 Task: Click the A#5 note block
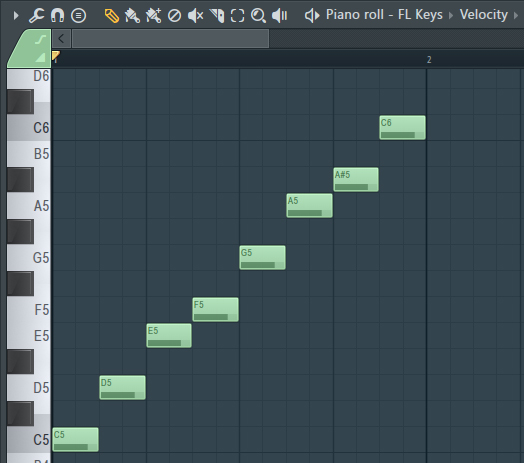point(356,180)
